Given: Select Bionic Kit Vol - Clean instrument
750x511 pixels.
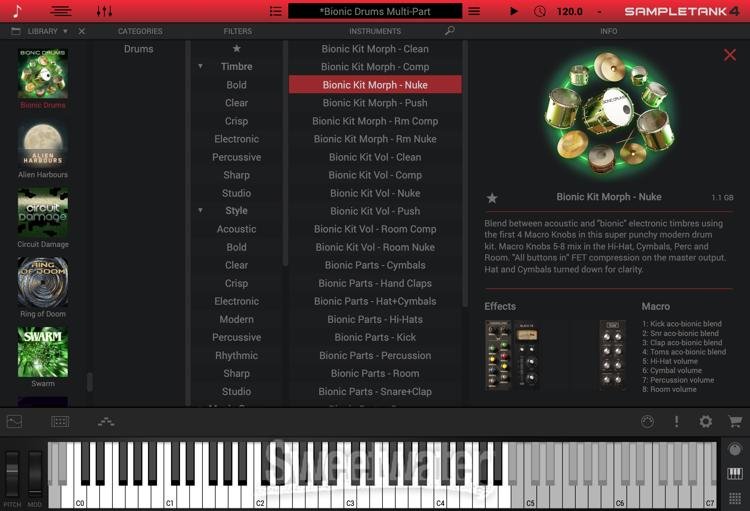Looking at the screenshot, I should 375,157.
